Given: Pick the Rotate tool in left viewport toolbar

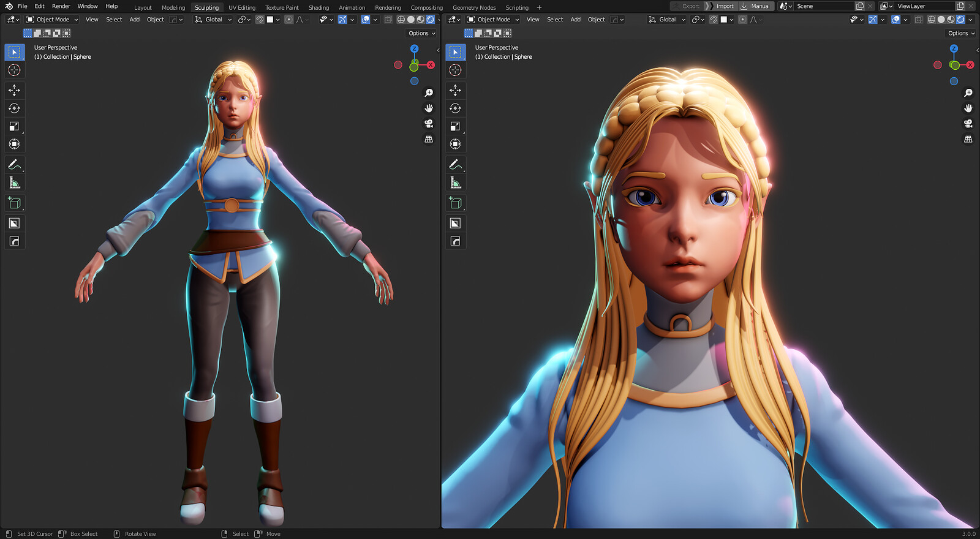Looking at the screenshot, I should [15, 108].
